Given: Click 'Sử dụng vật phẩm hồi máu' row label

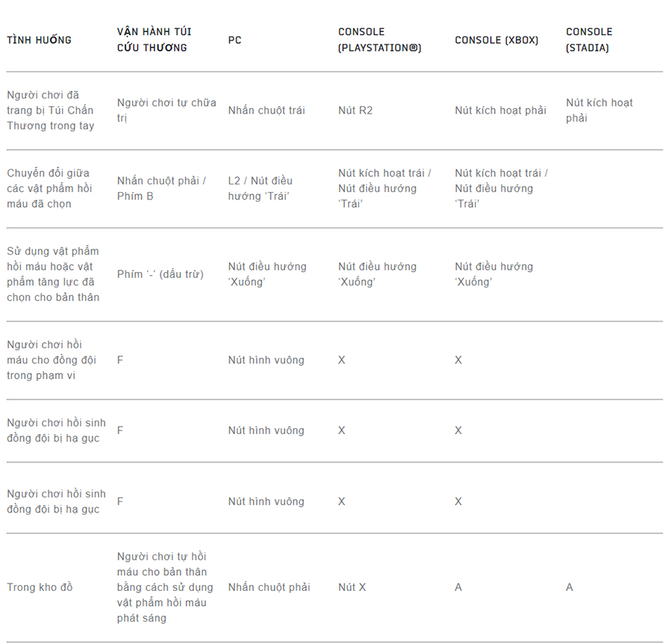Looking at the screenshot, I should (53, 274).
